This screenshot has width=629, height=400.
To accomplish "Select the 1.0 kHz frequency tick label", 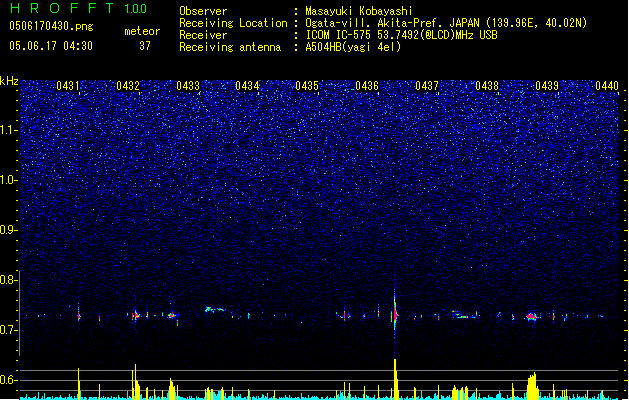I will click(8, 180).
